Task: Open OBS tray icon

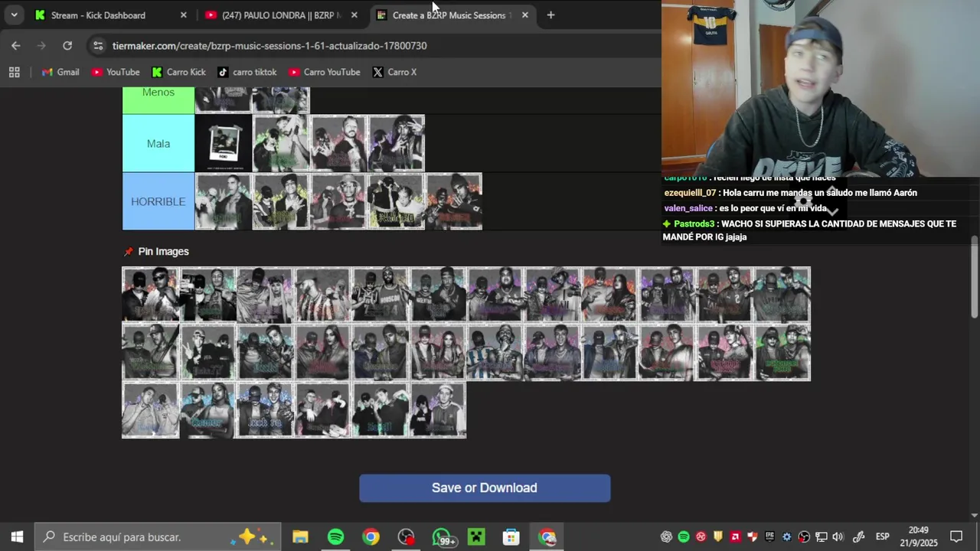Action: (x=804, y=537)
